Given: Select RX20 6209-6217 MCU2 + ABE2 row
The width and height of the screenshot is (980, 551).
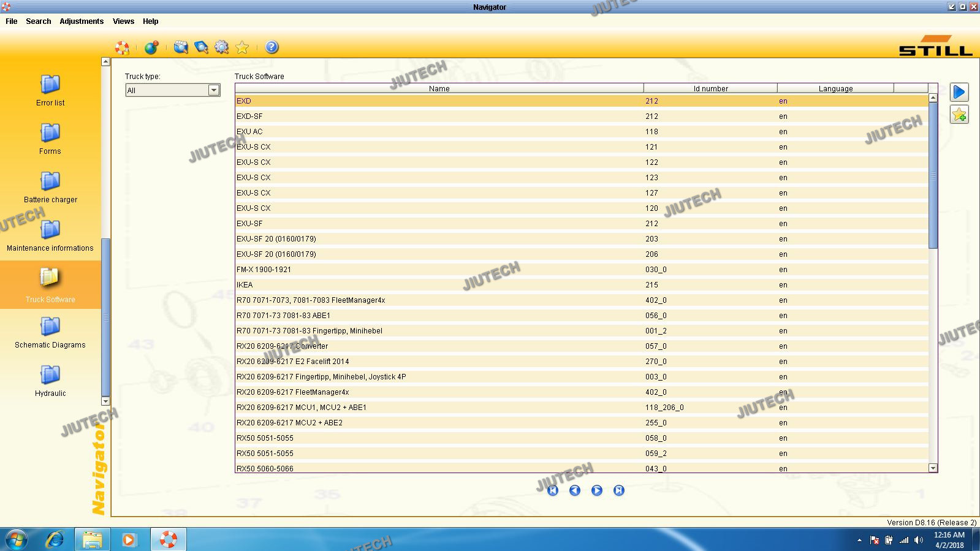Looking at the screenshot, I should coord(582,423).
